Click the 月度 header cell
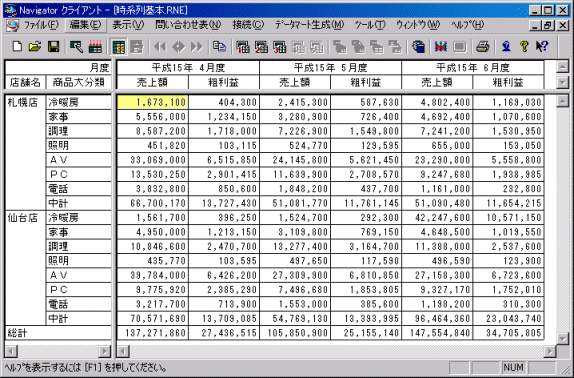The height and width of the screenshot is (378, 574). [x=58, y=68]
